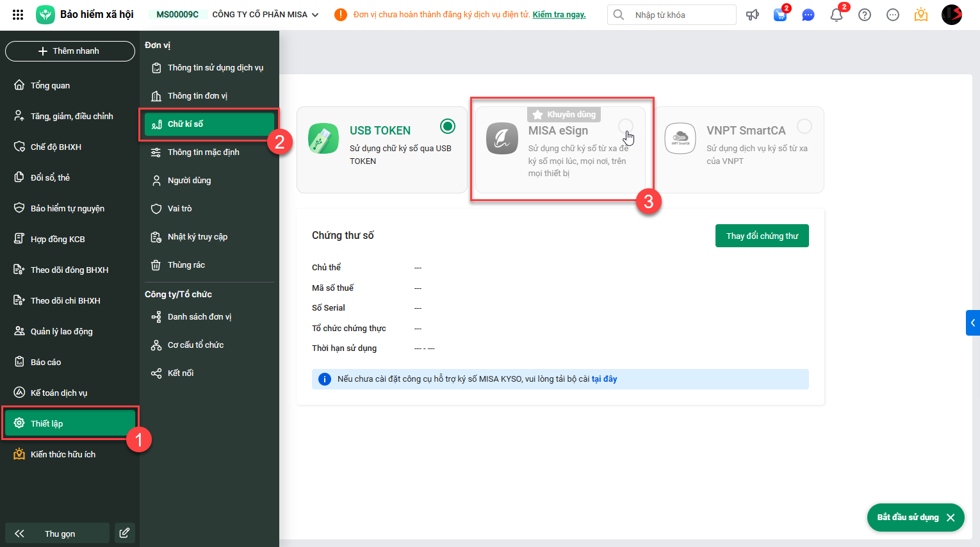The image size is (980, 547).
Task: Select Cơ cấu tổ chức submenu
Action: click(209, 345)
